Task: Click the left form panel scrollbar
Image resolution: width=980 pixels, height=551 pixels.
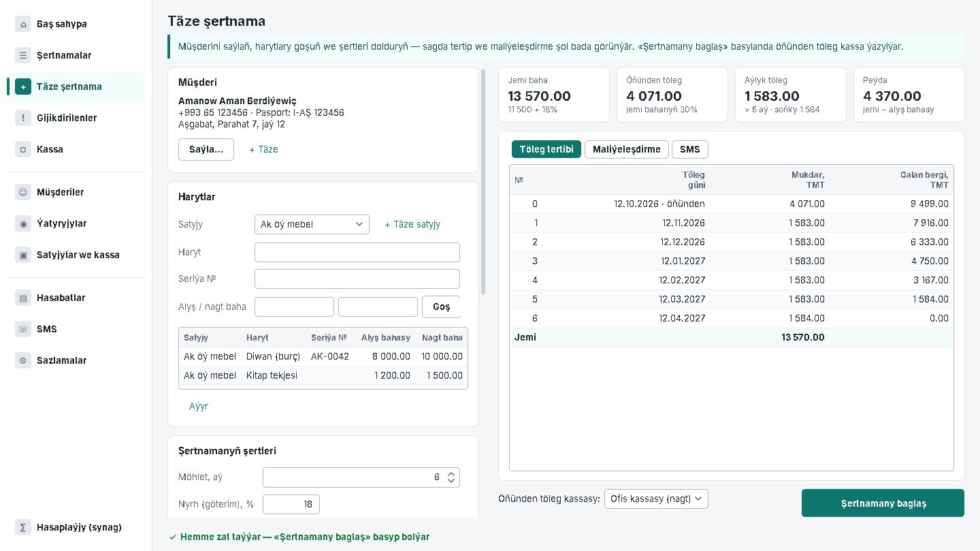Action: 483,181
